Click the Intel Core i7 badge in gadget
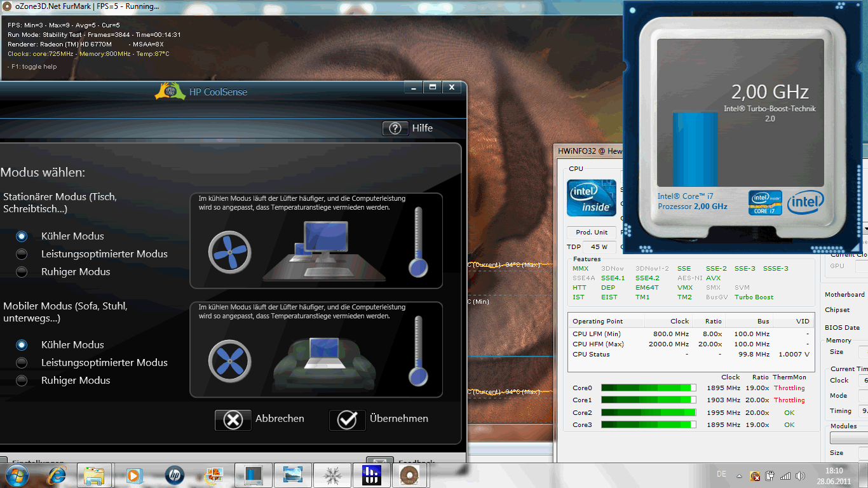 click(764, 203)
